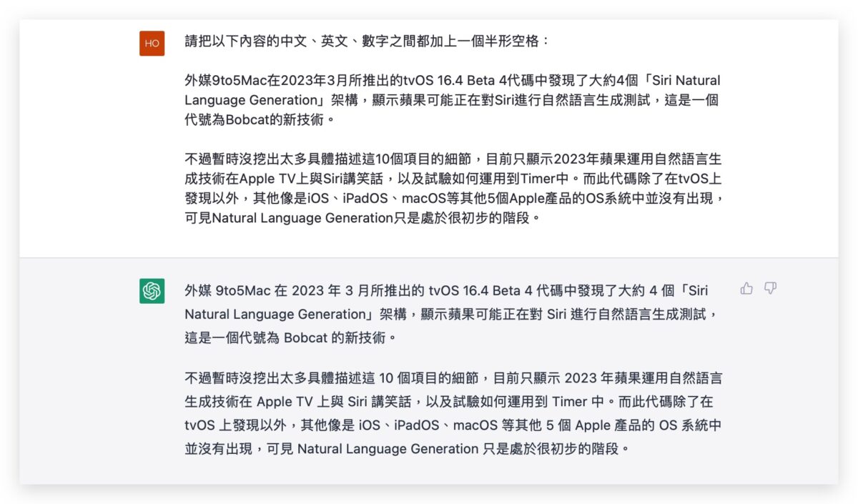
Task: Click the orange HO user avatar
Action: point(152,43)
